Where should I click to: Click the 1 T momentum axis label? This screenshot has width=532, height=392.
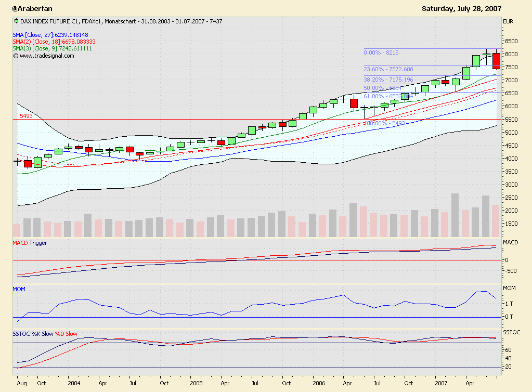click(x=509, y=304)
